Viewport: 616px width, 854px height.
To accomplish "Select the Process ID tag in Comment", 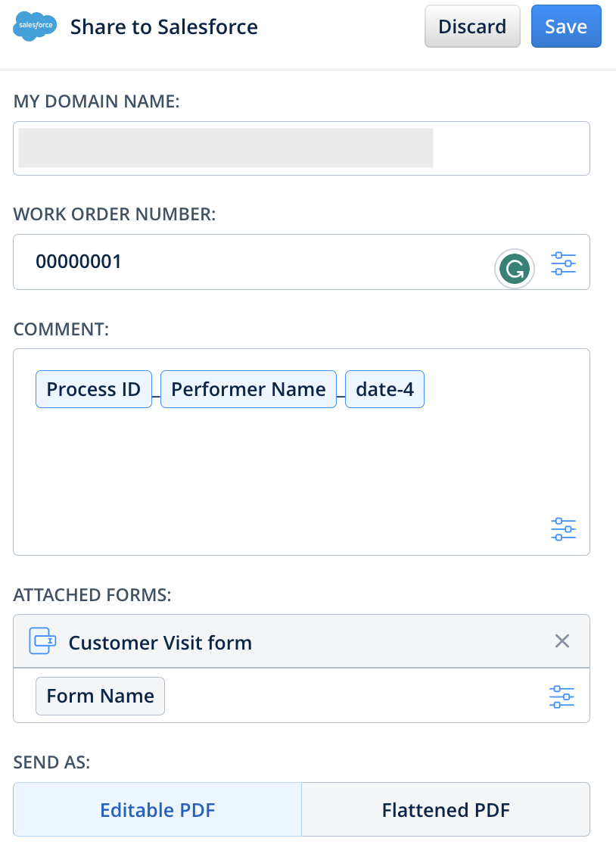I will tap(94, 389).
